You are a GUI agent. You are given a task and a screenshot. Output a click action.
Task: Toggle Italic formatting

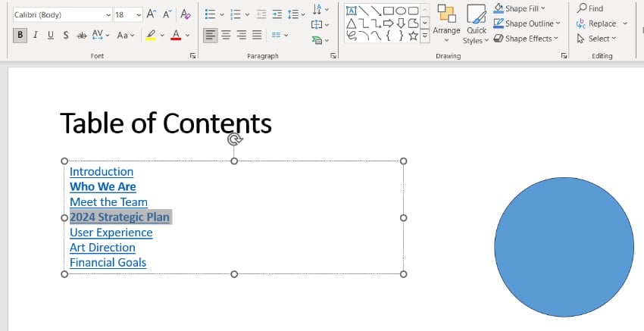[35, 35]
